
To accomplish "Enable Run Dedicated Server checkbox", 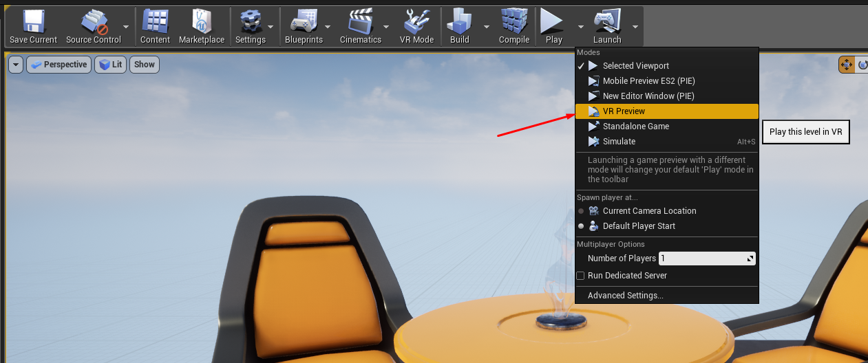I will pyautogui.click(x=580, y=276).
